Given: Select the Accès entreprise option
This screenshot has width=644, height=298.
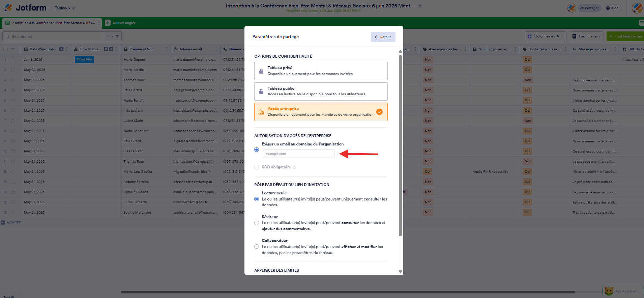Looking at the screenshot, I should point(321,112).
